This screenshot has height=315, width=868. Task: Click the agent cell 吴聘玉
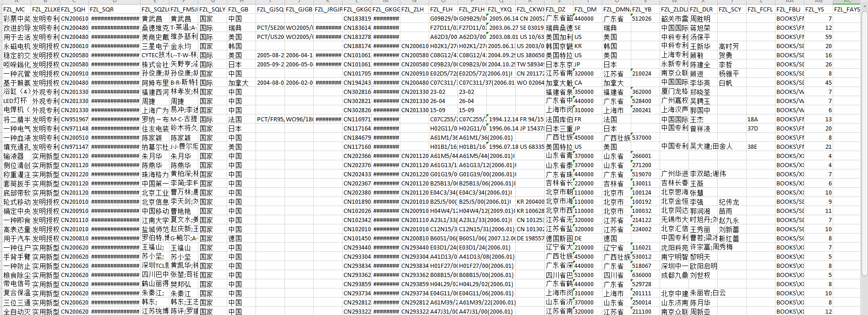(x=703, y=101)
